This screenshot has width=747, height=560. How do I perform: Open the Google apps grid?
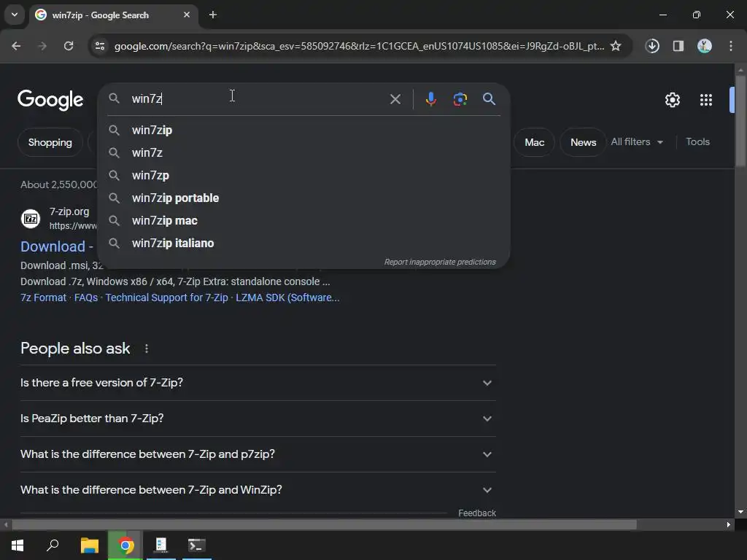[x=706, y=100]
